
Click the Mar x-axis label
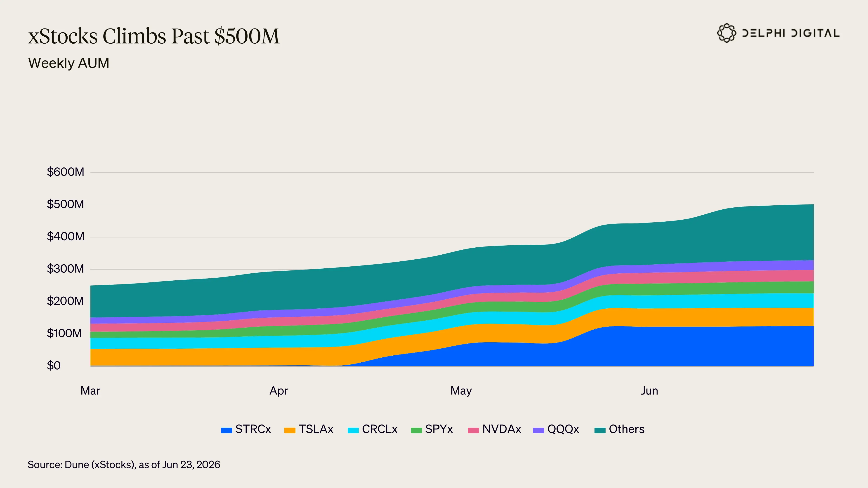click(x=90, y=391)
